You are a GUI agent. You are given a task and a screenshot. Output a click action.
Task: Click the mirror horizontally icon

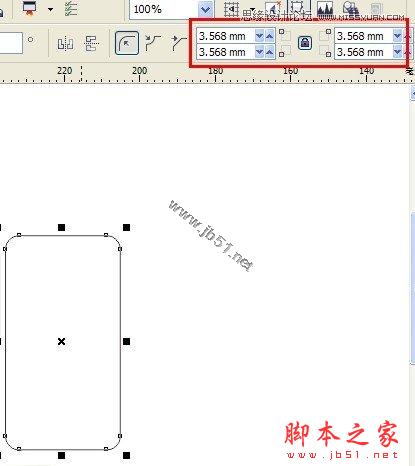point(65,43)
